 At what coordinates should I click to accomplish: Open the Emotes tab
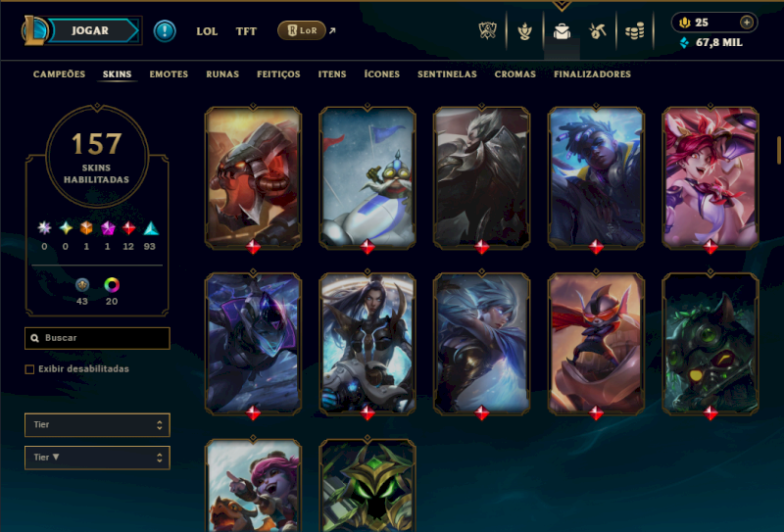(169, 74)
